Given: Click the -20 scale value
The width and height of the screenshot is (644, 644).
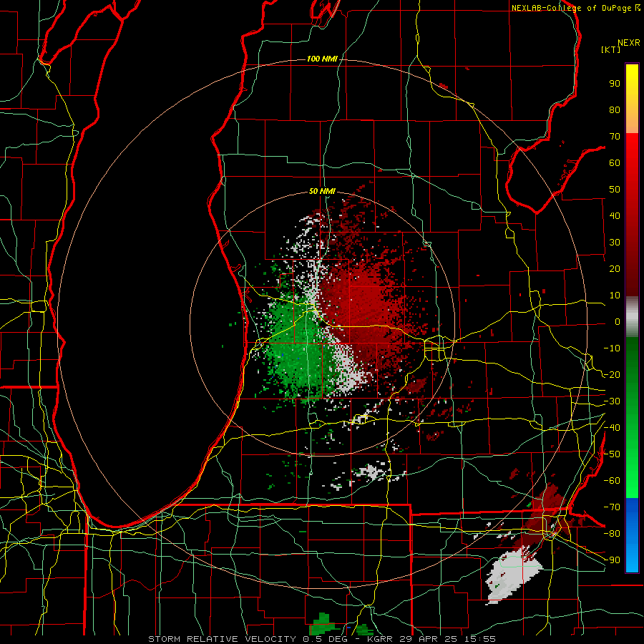Looking at the screenshot, I should pyautogui.click(x=612, y=375).
